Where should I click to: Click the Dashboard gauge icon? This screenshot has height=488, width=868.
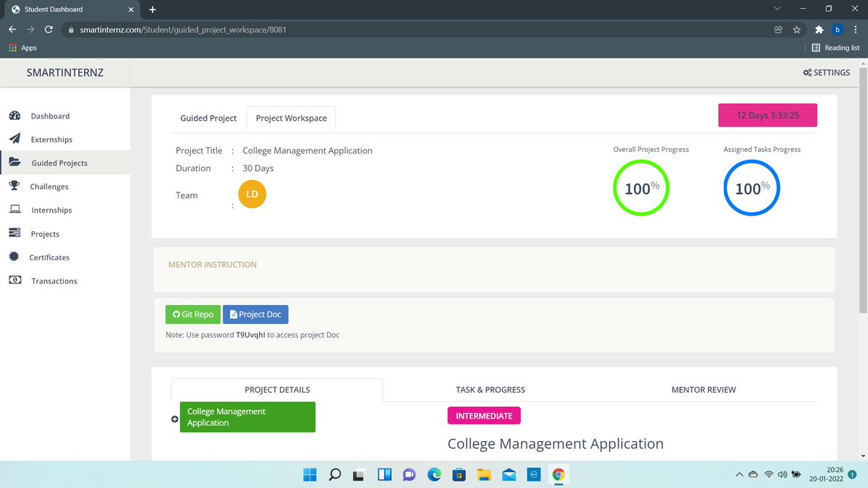coord(14,116)
